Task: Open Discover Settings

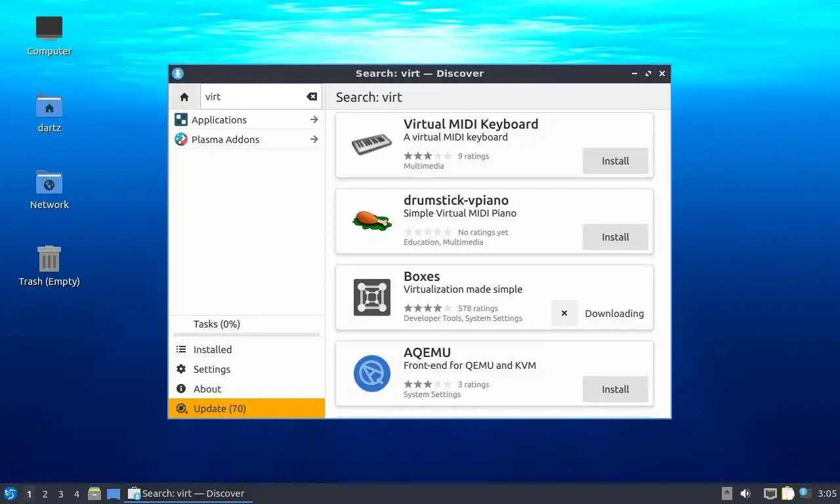Action: (247, 369)
